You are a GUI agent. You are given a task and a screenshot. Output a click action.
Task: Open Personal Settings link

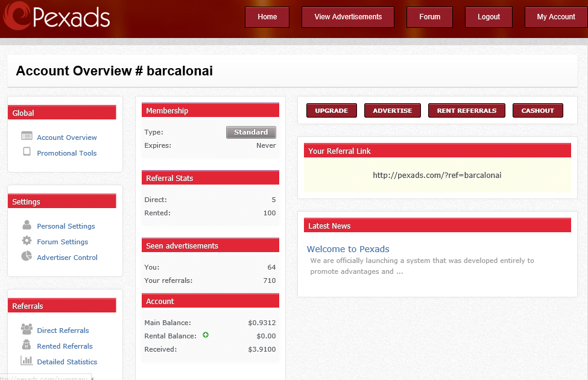tap(66, 226)
